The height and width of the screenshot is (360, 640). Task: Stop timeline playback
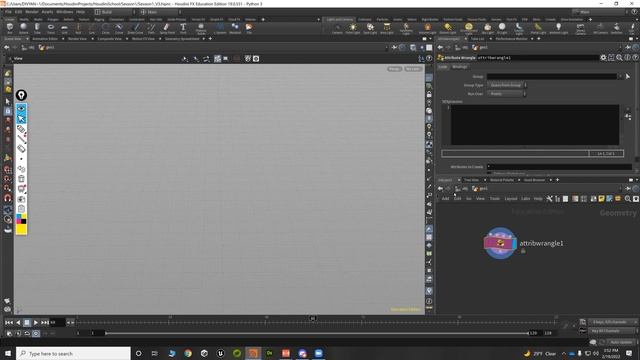pos(27,322)
